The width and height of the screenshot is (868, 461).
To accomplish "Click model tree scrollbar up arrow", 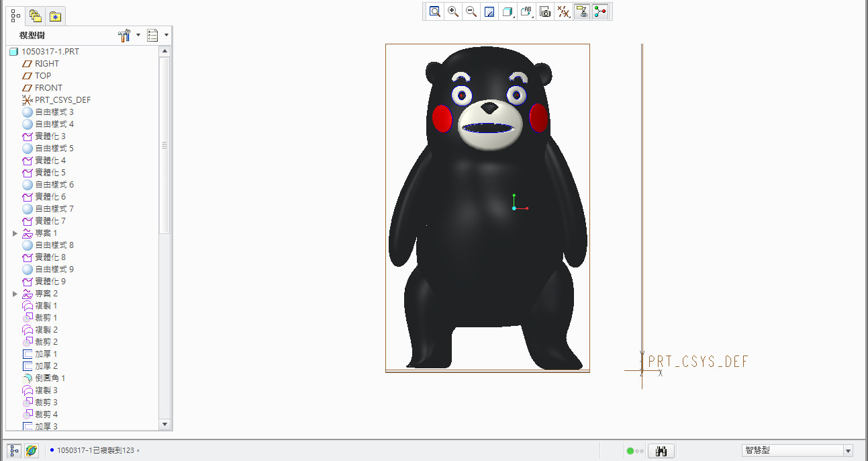I will click(x=164, y=51).
